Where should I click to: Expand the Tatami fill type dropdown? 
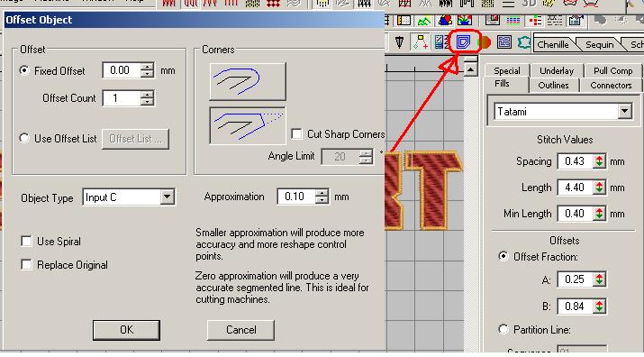coord(563,112)
